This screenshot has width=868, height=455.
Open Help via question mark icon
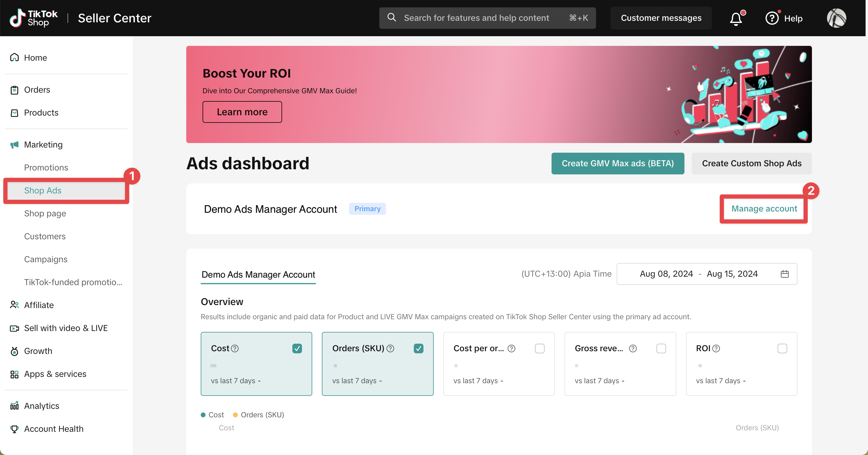[772, 18]
